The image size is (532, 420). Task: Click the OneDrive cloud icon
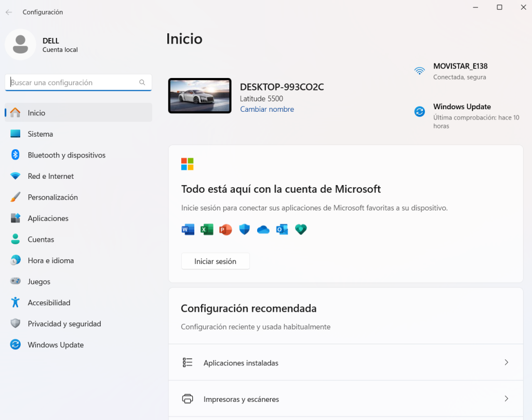pos(263,230)
